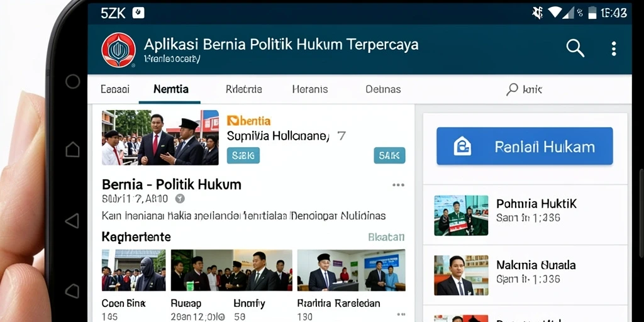The width and height of the screenshot is (644, 322).
Task: Tap the clock in the status bar
Action: pyautogui.click(x=614, y=13)
